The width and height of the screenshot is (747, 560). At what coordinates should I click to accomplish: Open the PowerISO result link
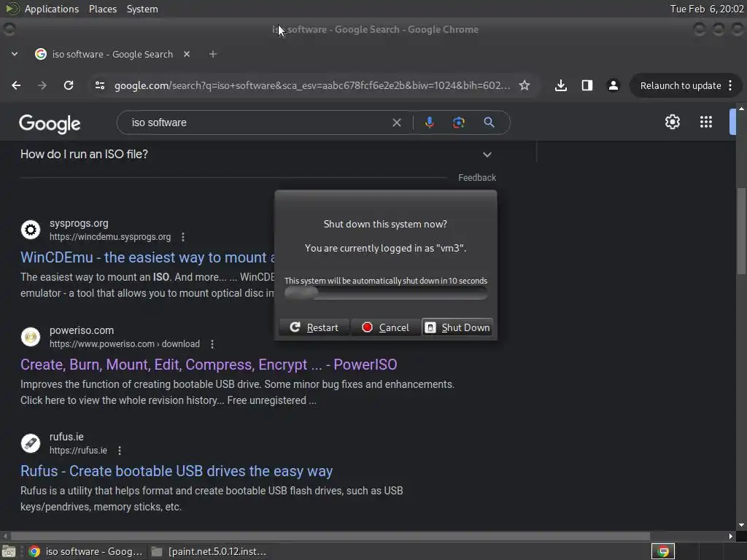tap(209, 365)
